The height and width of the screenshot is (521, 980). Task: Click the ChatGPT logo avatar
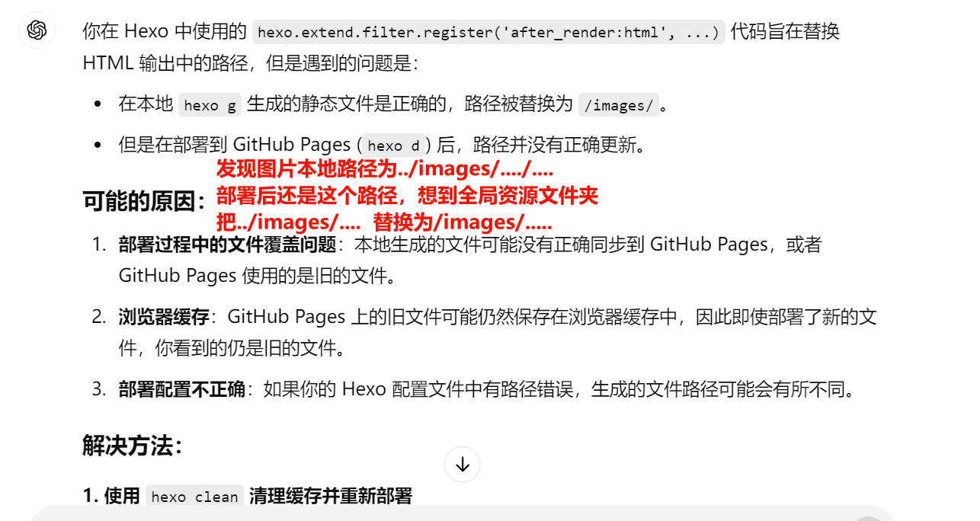[37, 30]
